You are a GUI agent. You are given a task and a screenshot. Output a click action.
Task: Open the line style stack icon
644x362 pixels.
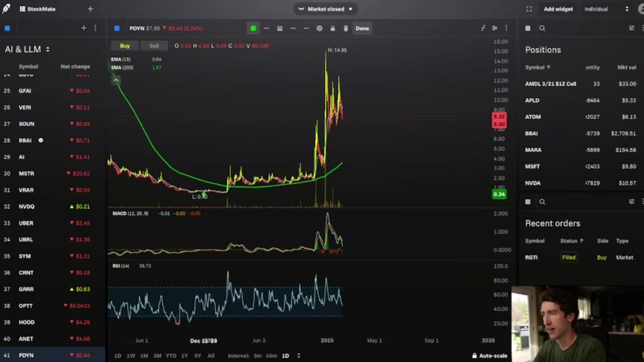280,29
